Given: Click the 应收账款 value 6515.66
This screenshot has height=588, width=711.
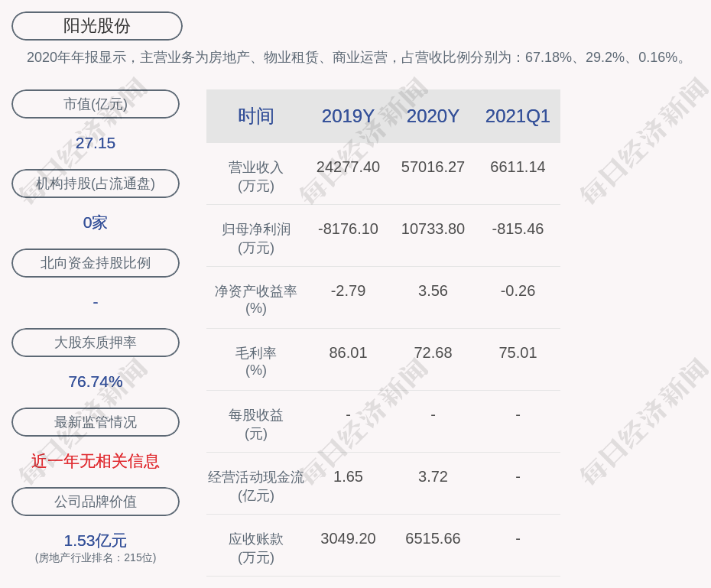Looking at the screenshot, I should 433,538.
